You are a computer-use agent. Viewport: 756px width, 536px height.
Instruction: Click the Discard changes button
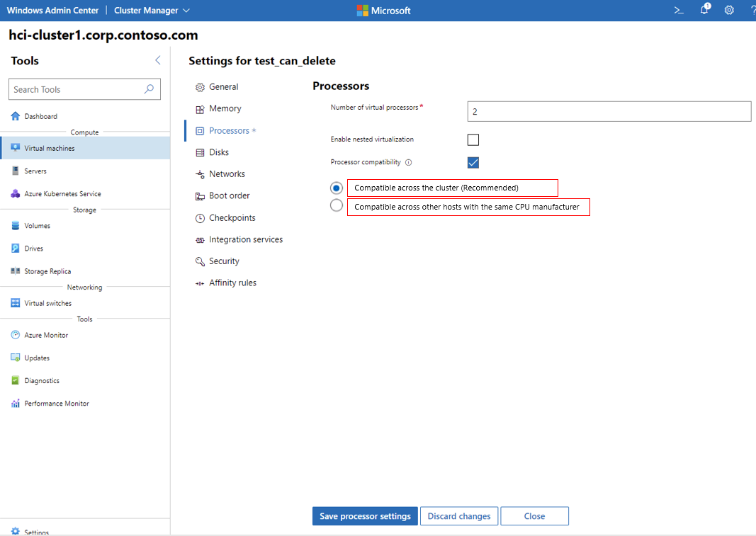click(459, 516)
